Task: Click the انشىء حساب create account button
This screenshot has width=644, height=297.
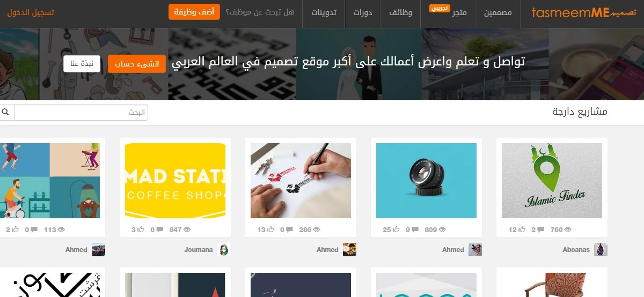Action: 137,63
